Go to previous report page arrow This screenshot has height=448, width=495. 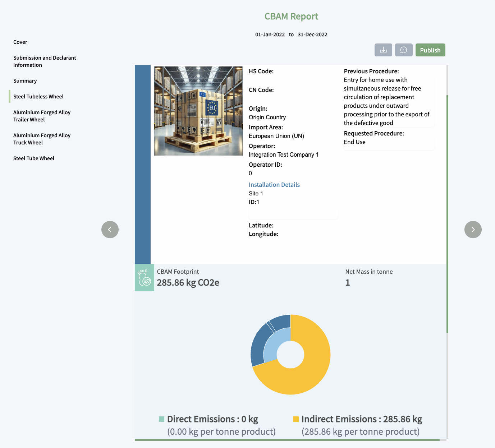pos(110,230)
